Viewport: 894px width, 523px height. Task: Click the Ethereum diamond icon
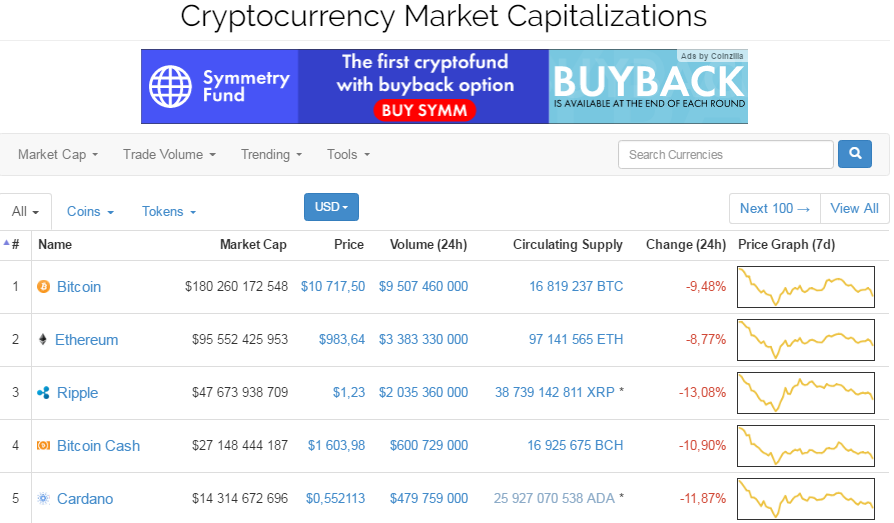pyautogui.click(x=42, y=340)
